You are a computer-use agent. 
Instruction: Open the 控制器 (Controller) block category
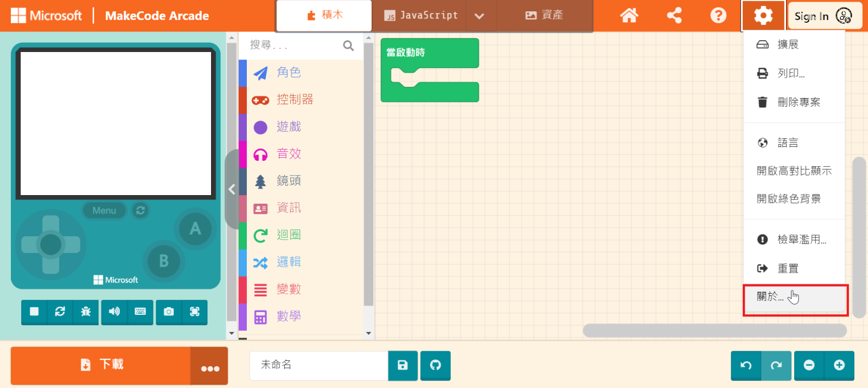pos(301,100)
